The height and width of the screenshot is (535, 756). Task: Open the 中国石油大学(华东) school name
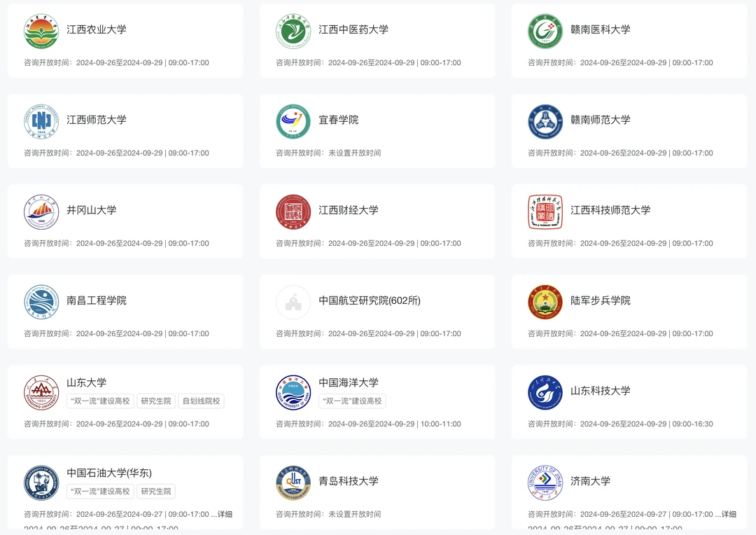(x=109, y=473)
